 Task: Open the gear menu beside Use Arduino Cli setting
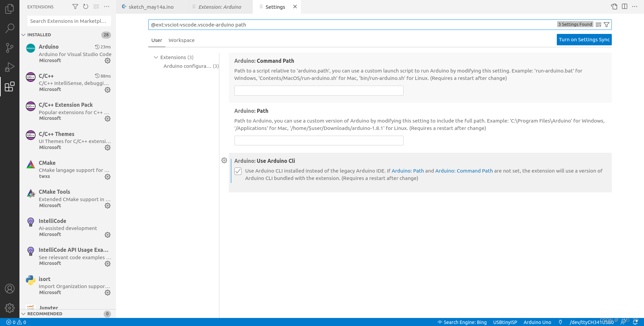(224, 160)
